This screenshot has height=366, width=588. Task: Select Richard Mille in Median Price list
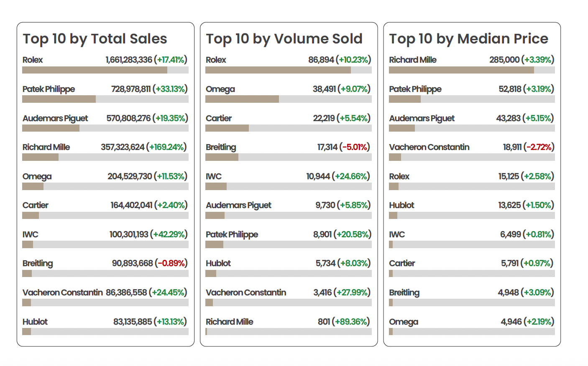coord(413,60)
